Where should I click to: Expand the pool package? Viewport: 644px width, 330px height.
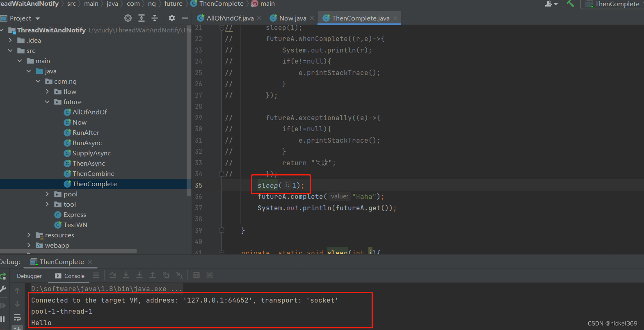(47, 194)
